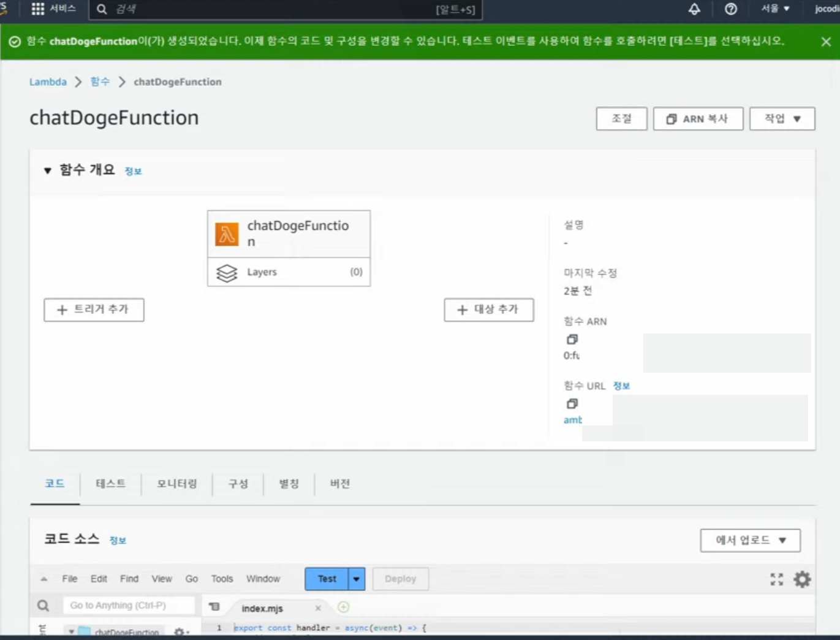840x640 pixels.
Task: Click the editor search magnifier icon
Action: point(43,606)
